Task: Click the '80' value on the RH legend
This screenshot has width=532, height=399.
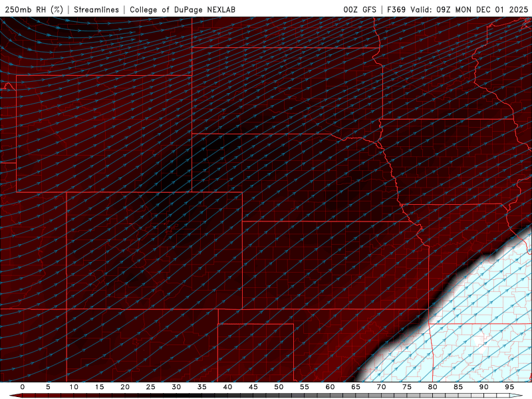Action: 433,387
